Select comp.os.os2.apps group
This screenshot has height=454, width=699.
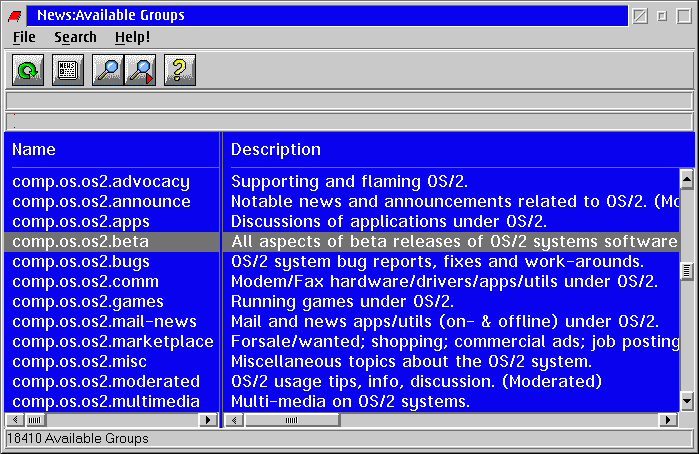81,222
